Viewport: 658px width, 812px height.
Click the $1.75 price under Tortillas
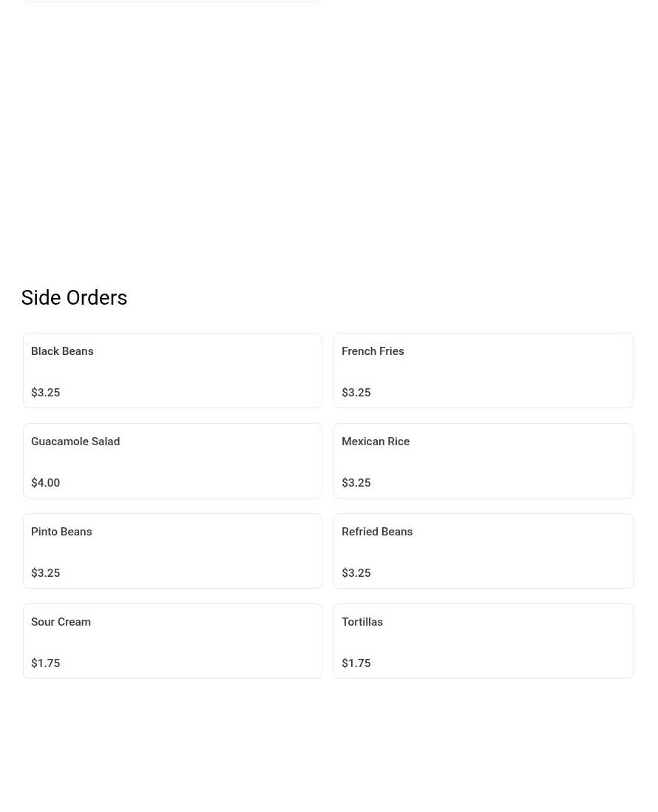pos(356,663)
